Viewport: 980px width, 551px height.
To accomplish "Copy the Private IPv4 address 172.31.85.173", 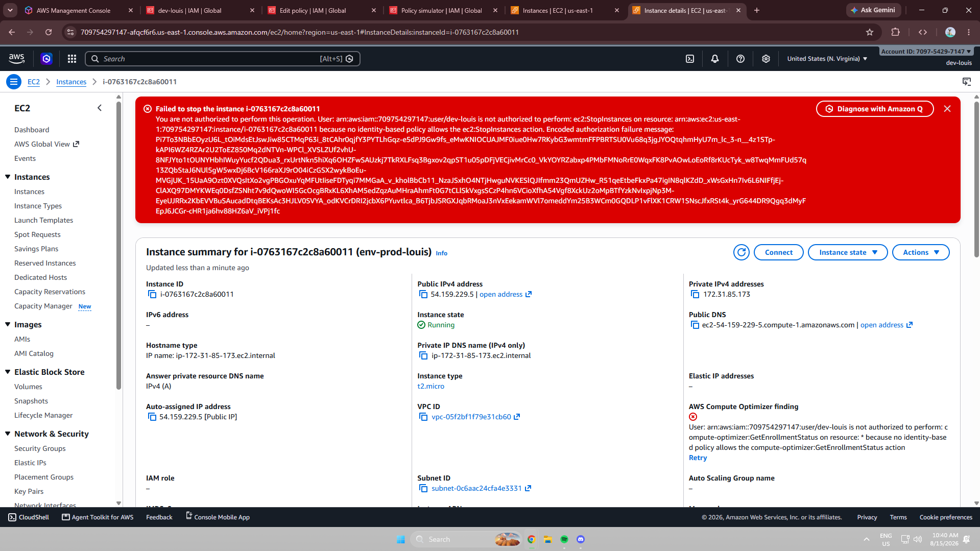I will click(695, 294).
